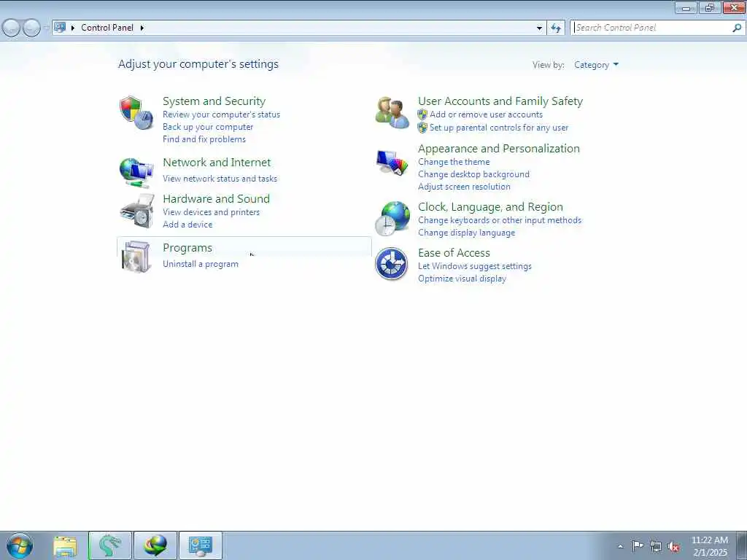This screenshot has width=747, height=560.
Task: Open the Clock, Language, and Region globe icon
Action: click(392, 219)
